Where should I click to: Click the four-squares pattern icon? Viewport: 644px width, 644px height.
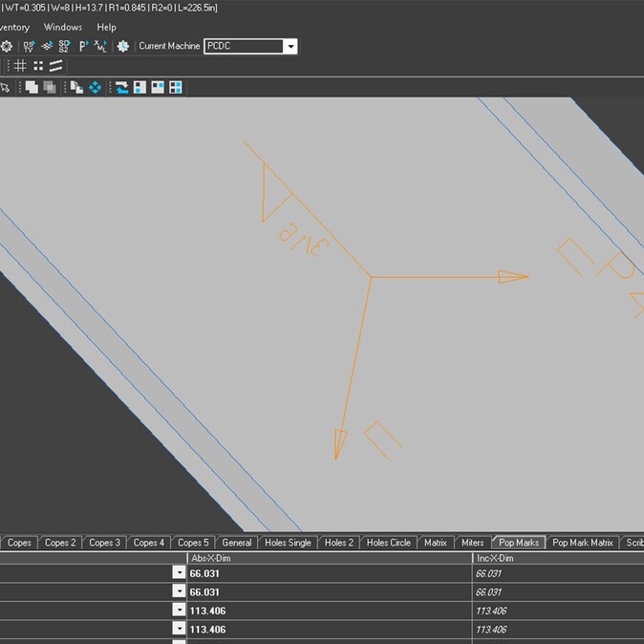pyautogui.click(x=38, y=66)
